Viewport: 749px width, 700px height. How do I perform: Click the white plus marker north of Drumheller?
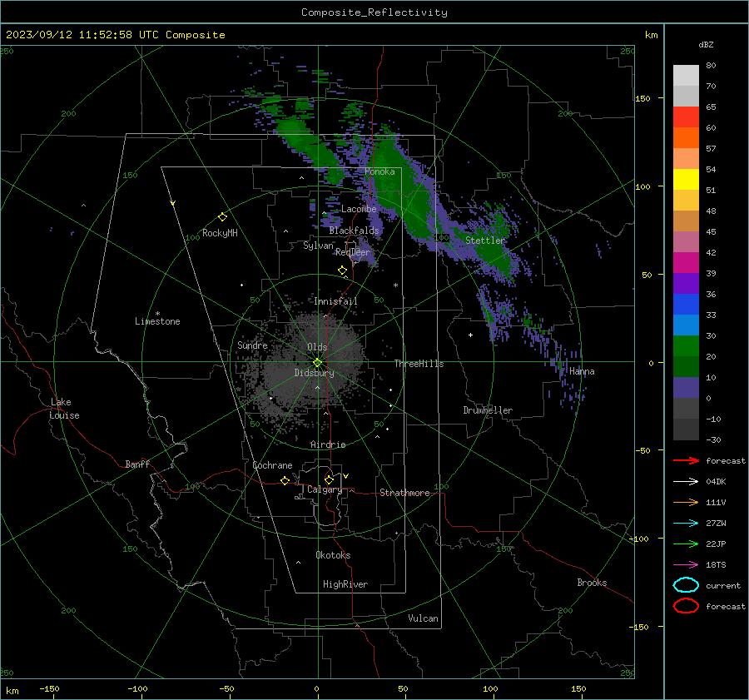(x=470, y=335)
